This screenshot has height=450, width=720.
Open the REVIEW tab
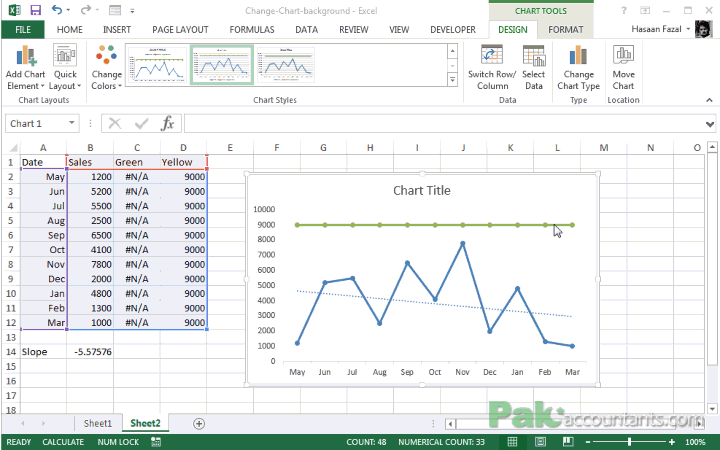point(354,30)
